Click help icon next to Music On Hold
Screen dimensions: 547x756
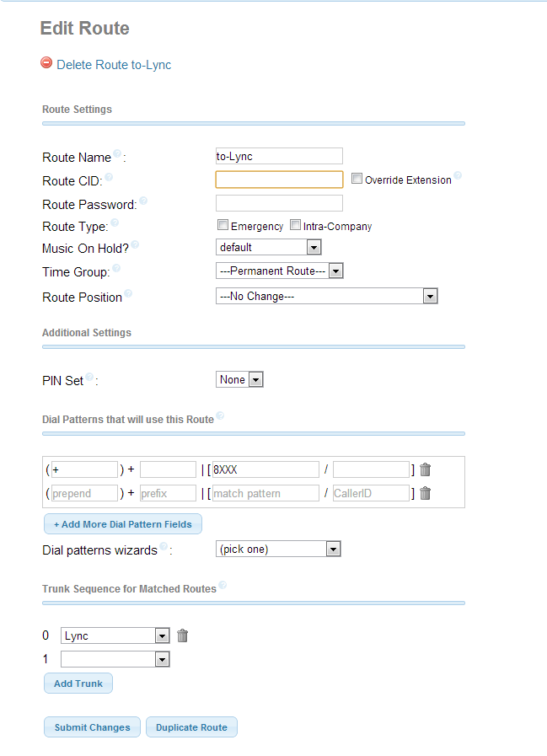135,245
